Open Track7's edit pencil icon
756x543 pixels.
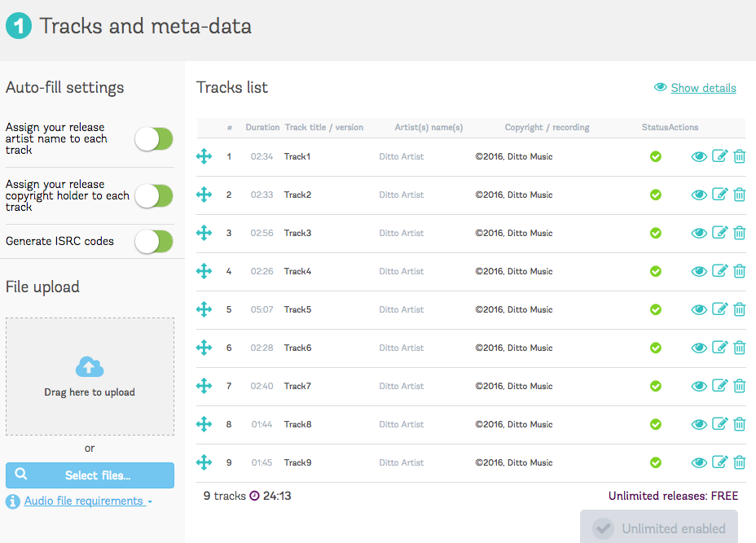coord(719,386)
